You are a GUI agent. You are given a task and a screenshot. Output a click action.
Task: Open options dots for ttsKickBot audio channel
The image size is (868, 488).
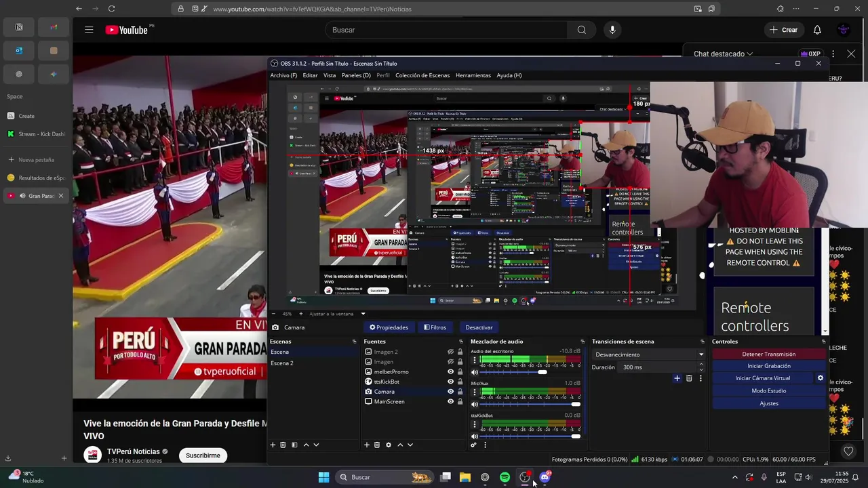tap(475, 425)
